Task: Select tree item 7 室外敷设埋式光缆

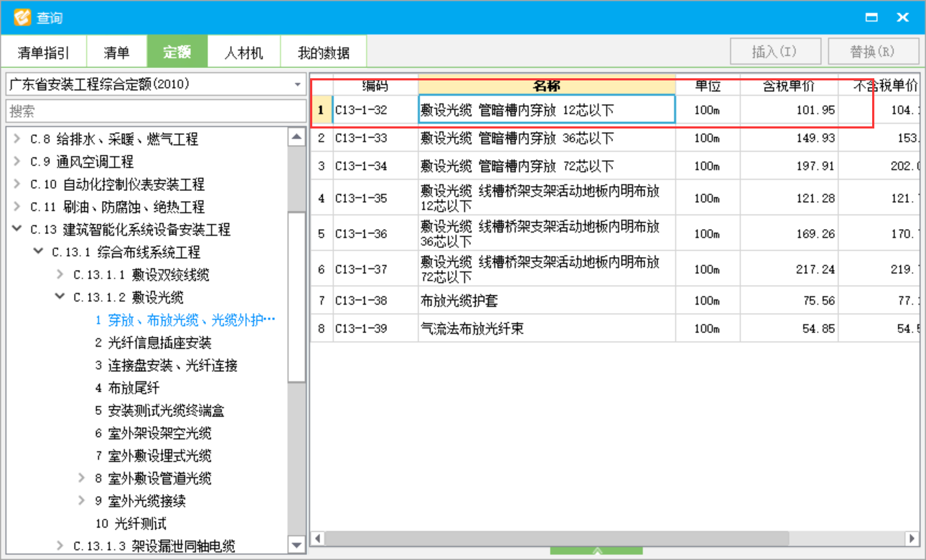Action: tap(153, 456)
